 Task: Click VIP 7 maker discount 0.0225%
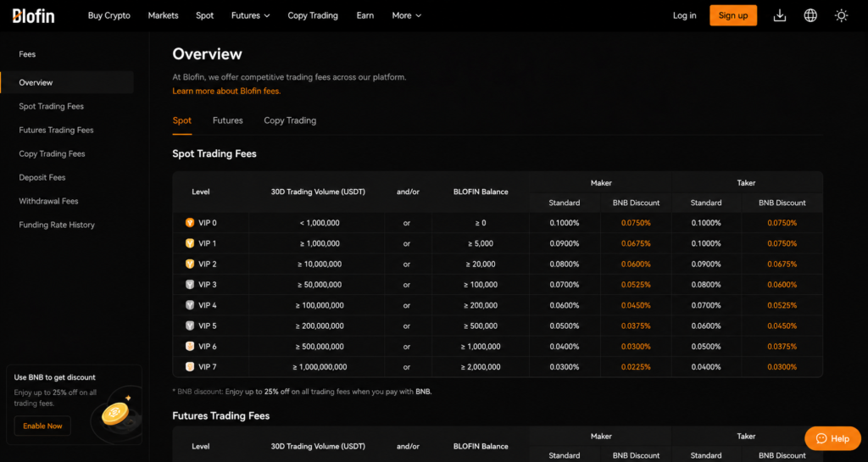[x=636, y=367]
